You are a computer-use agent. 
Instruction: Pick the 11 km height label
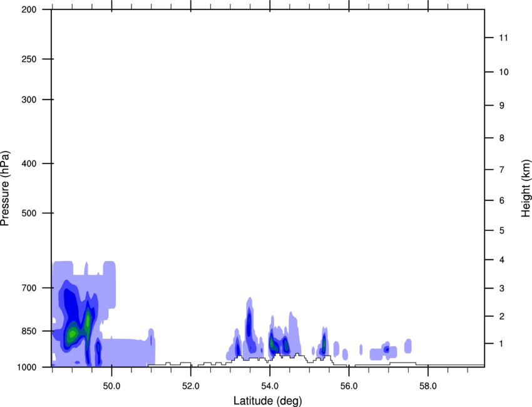[x=503, y=38]
